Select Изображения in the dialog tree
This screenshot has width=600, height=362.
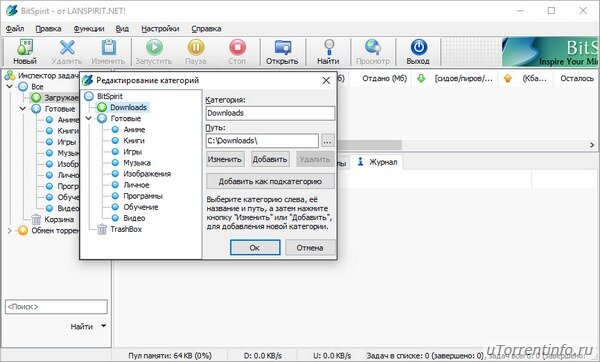147,174
